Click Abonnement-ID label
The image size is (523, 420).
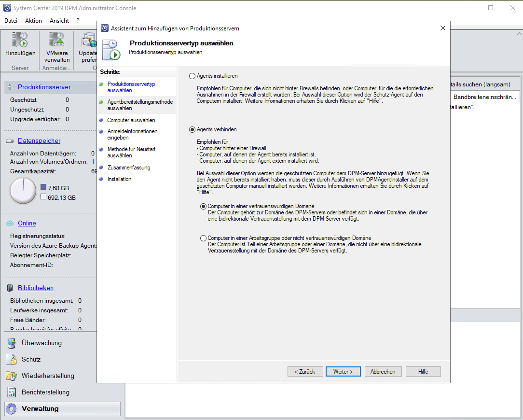click(31, 265)
